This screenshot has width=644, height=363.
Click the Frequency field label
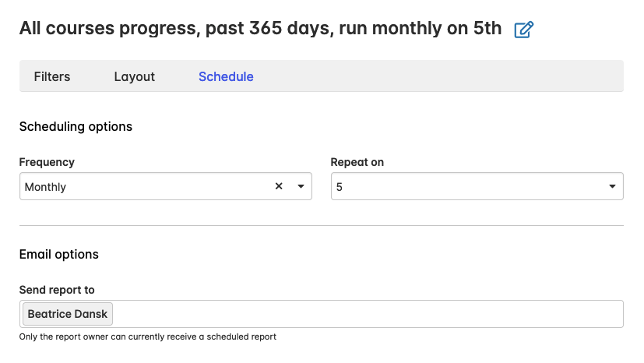coord(47,162)
